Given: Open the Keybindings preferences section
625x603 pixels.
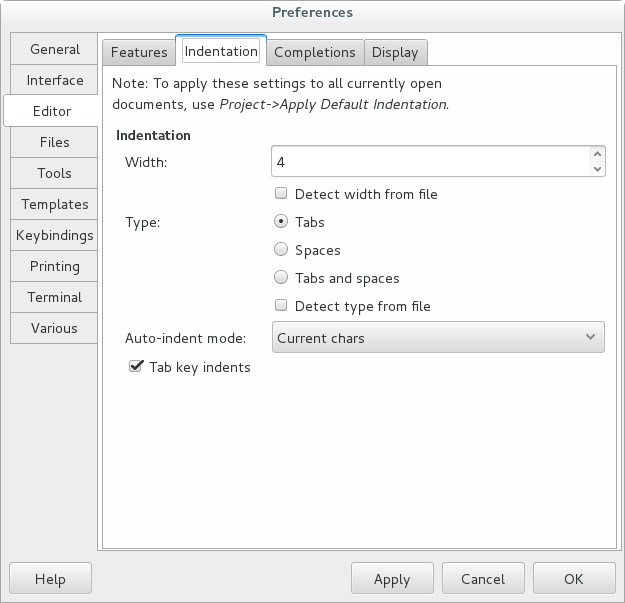Looking at the screenshot, I should 55,235.
